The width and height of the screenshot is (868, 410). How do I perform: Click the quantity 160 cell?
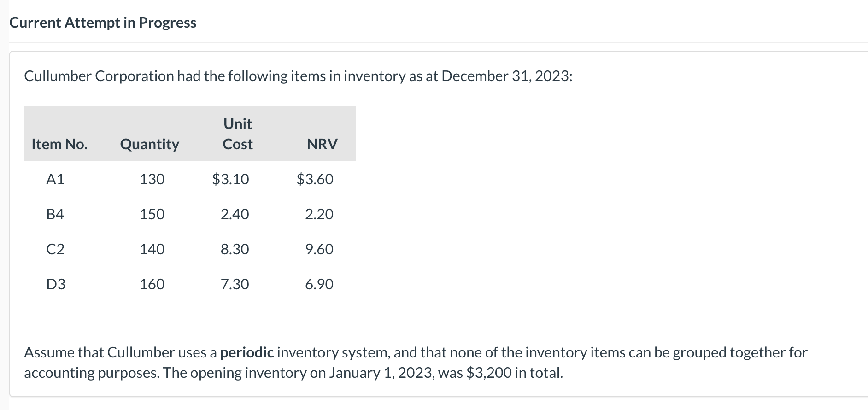[x=152, y=284]
